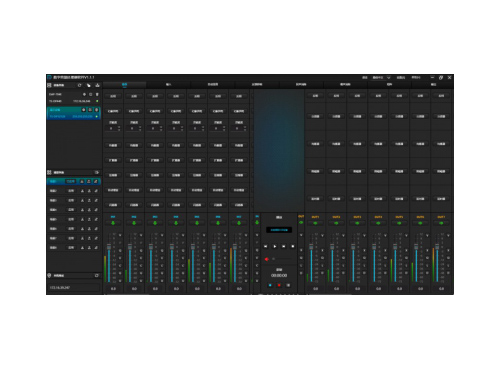Click the blue track name display in the player
Viewport: 500px width, 368px height.
(279, 230)
